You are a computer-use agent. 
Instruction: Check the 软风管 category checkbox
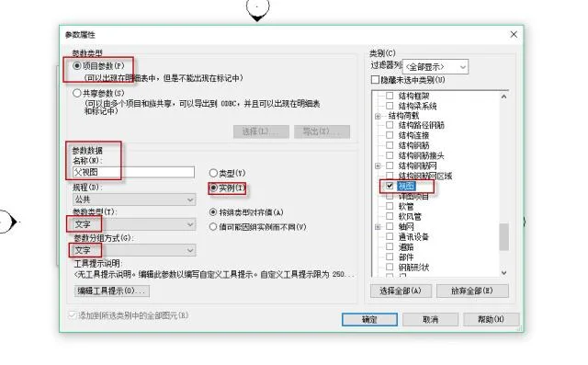(x=390, y=216)
